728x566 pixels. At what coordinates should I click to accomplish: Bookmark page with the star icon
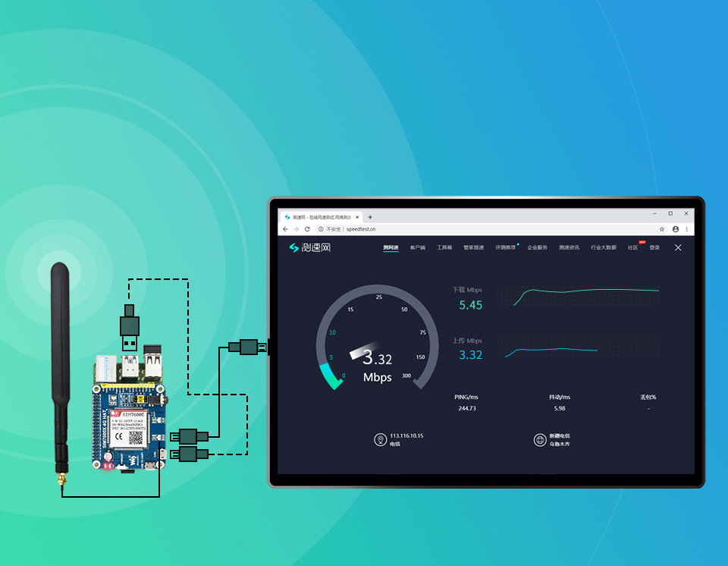(x=662, y=228)
